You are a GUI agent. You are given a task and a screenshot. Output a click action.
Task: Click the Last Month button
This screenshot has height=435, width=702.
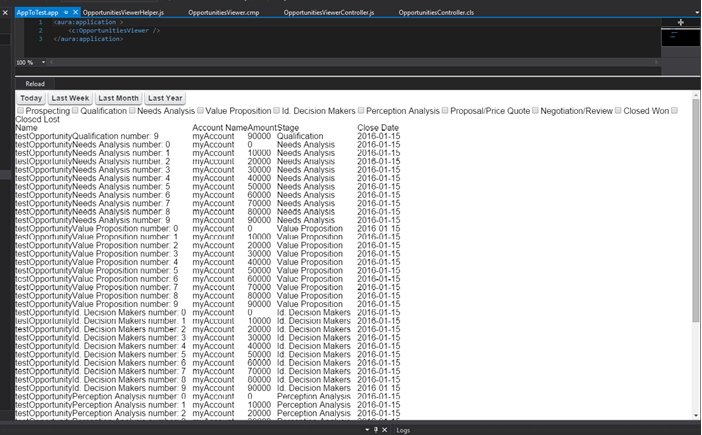click(x=119, y=98)
